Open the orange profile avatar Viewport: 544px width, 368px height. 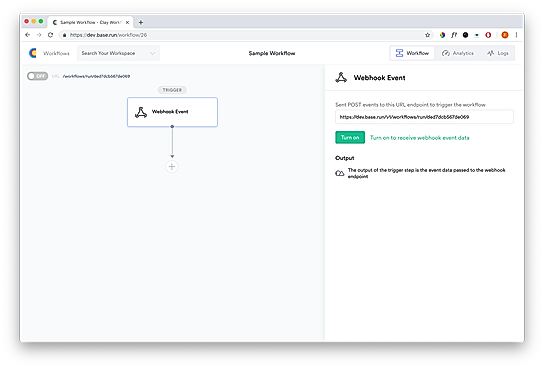(x=505, y=35)
